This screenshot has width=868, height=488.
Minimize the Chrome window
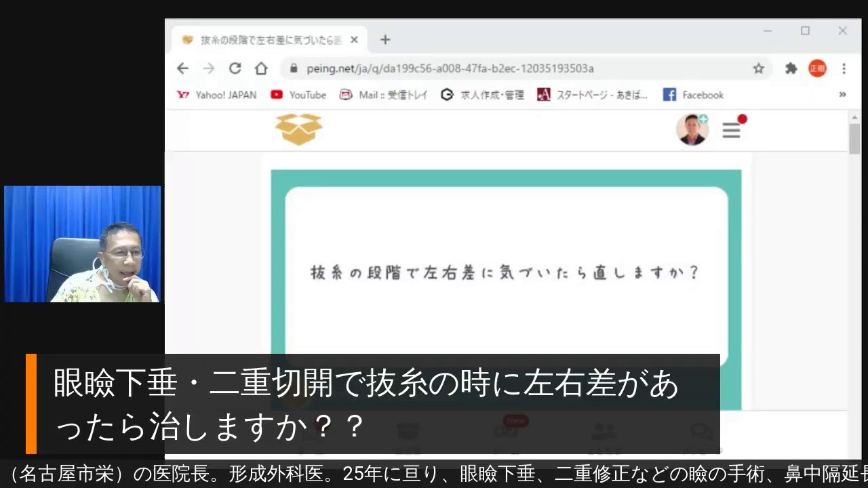click(x=768, y=31)
